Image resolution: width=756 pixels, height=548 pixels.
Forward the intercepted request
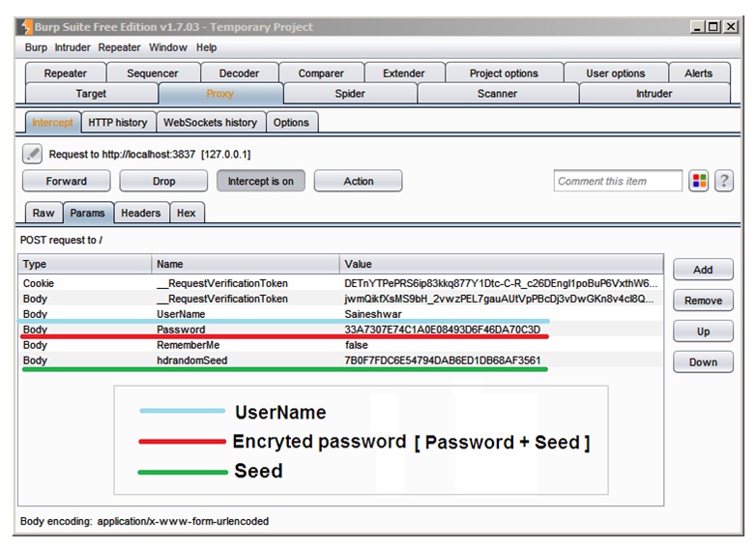(x=66, y=182)
